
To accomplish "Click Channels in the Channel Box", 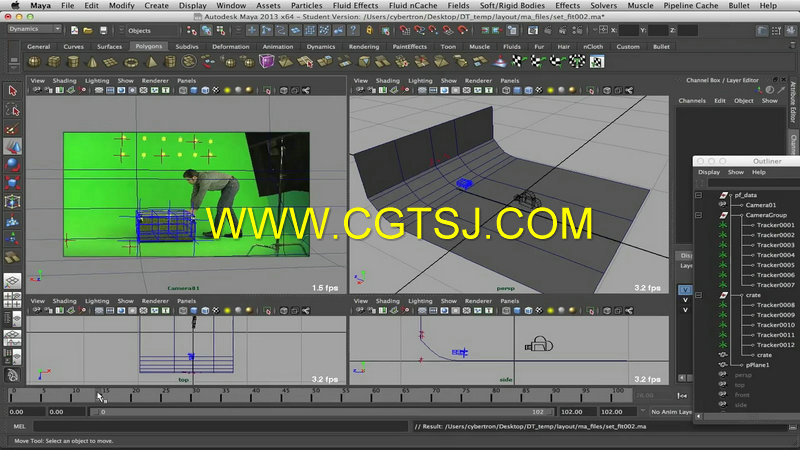I will (692, 101).
